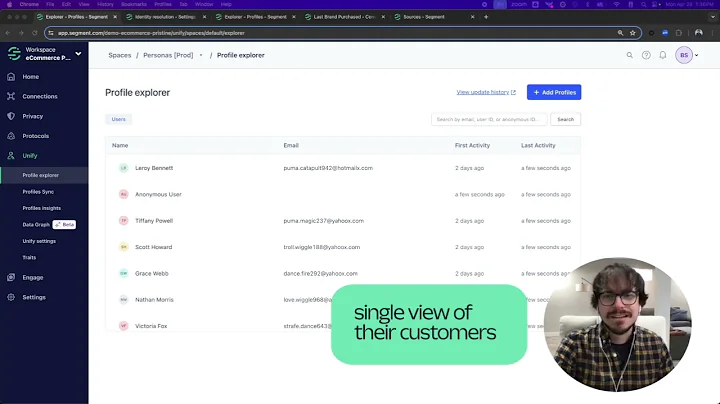This screenshot has height=404, width=720.
Task: Switch to Last Brand Purchased tab
Action: 344,17
